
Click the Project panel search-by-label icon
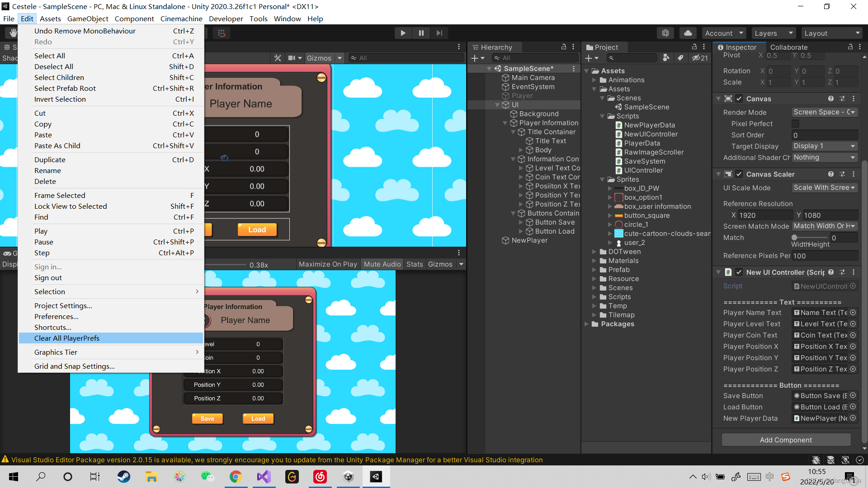680,58
